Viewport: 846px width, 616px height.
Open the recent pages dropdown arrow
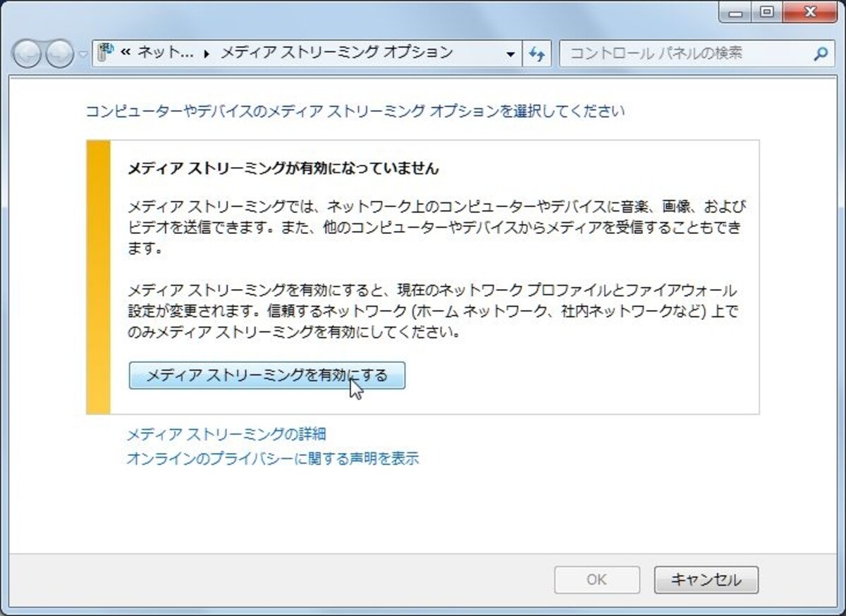(x=83, y=55)
